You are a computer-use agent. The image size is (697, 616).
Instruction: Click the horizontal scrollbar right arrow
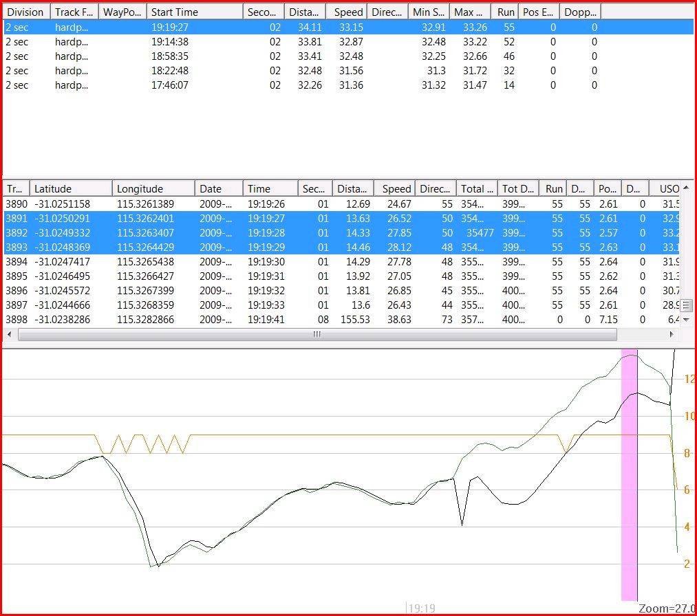click(672, 335)
